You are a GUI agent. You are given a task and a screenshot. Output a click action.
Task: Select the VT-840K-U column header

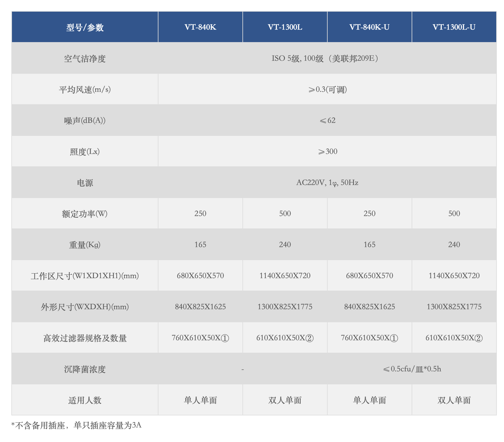point(369,27)
